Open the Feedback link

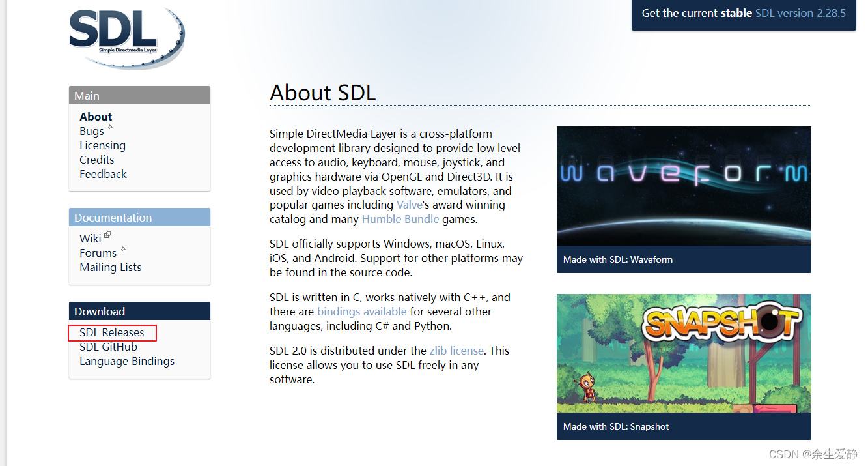point(103,174)
